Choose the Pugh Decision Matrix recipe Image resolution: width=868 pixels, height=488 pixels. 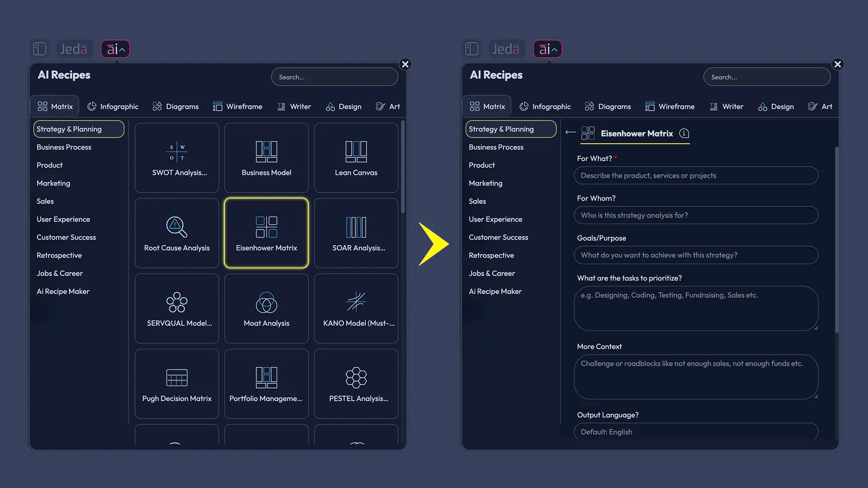coord(177,384)
